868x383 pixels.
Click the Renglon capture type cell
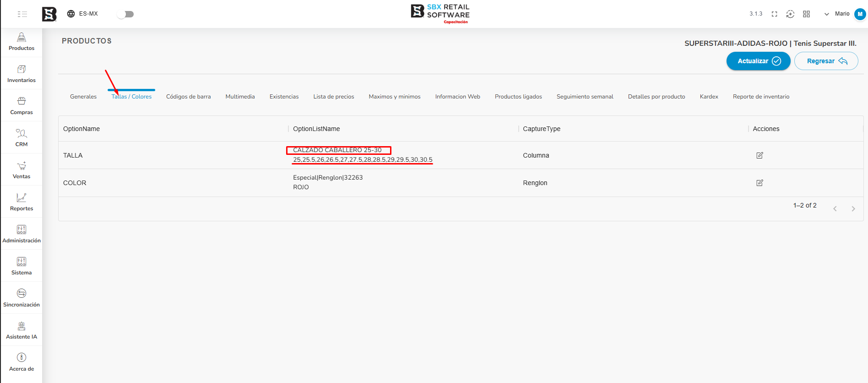click(x=535, y=183)
